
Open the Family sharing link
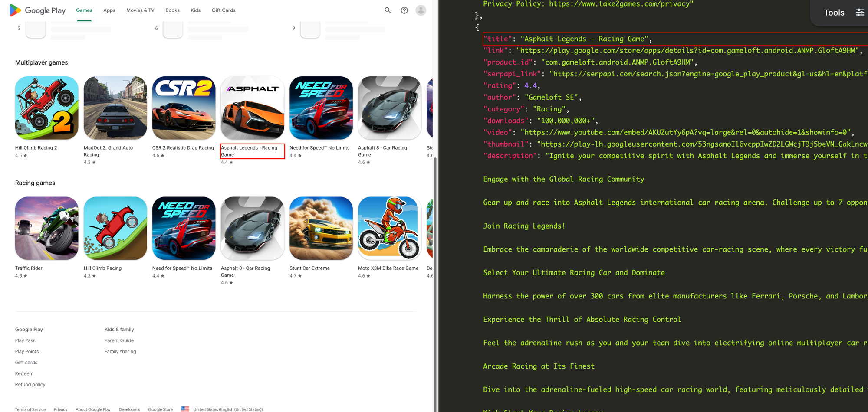pyautogui.click(x=120, y=351)
